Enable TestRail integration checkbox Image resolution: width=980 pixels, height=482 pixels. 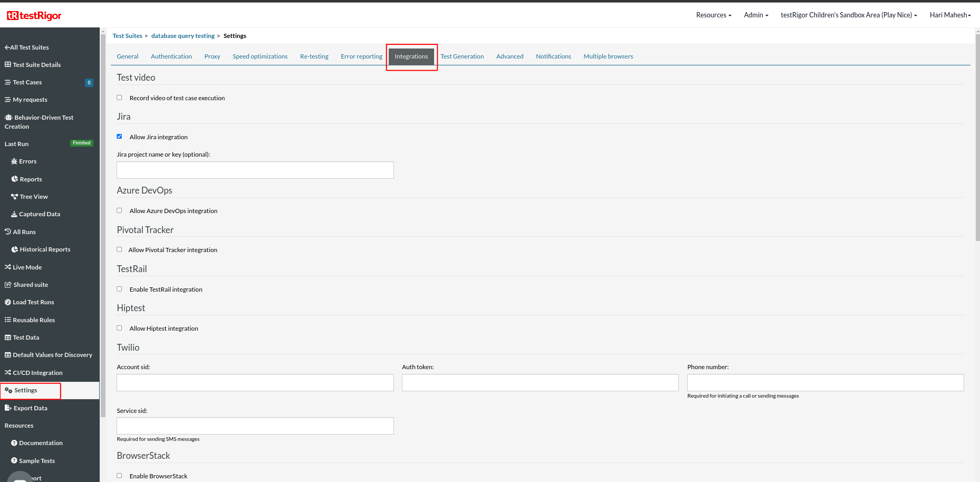click(119, 289)
